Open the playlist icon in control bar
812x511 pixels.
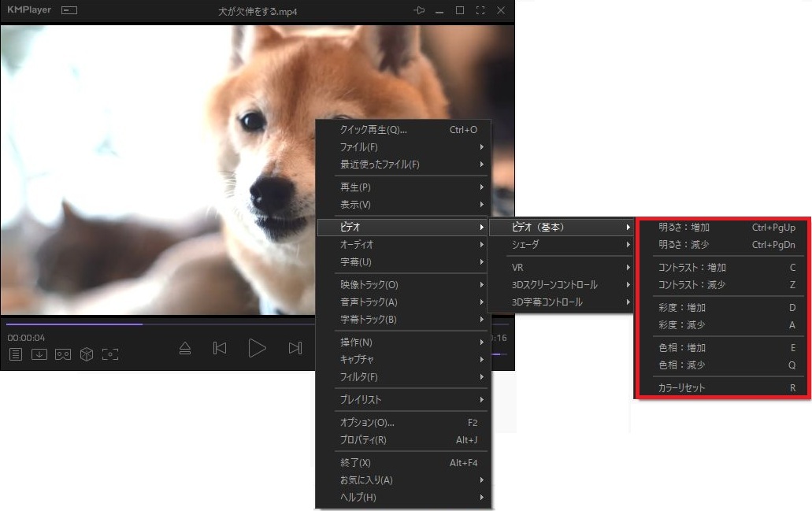click(16, 354)
